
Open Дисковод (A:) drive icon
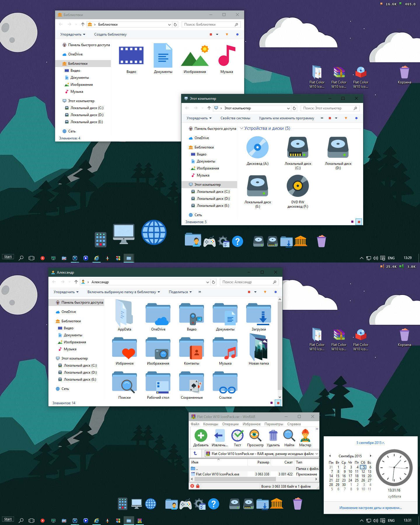click(257, 147)
